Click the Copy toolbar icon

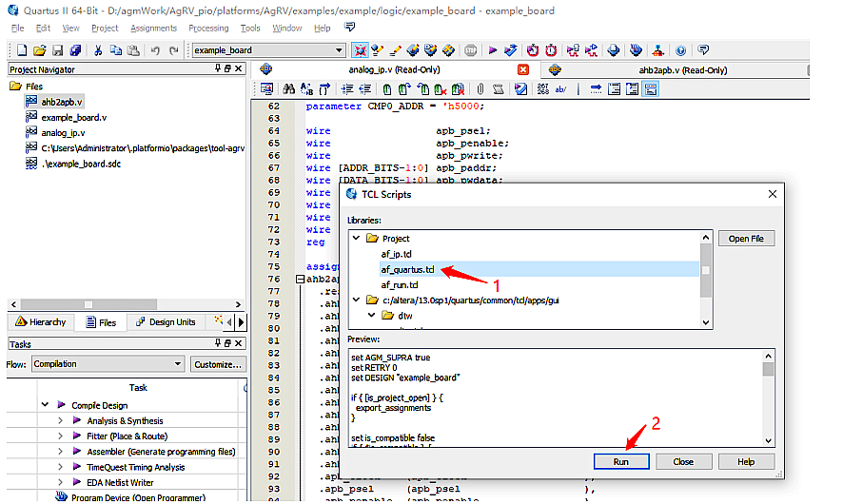[x=115, y=50]
